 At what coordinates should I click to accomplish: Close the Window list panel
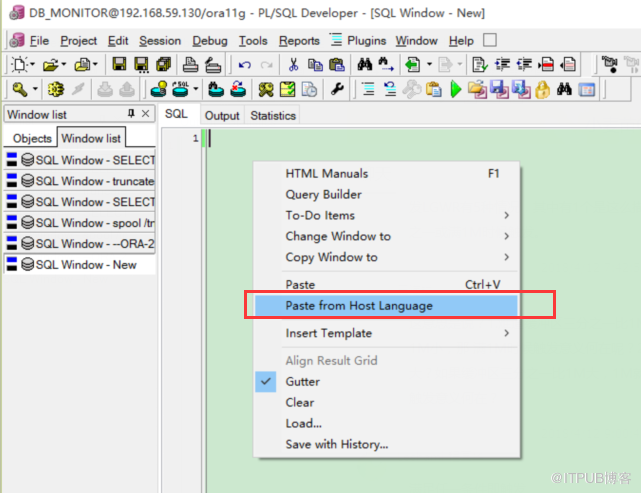(x=145, y=114)
